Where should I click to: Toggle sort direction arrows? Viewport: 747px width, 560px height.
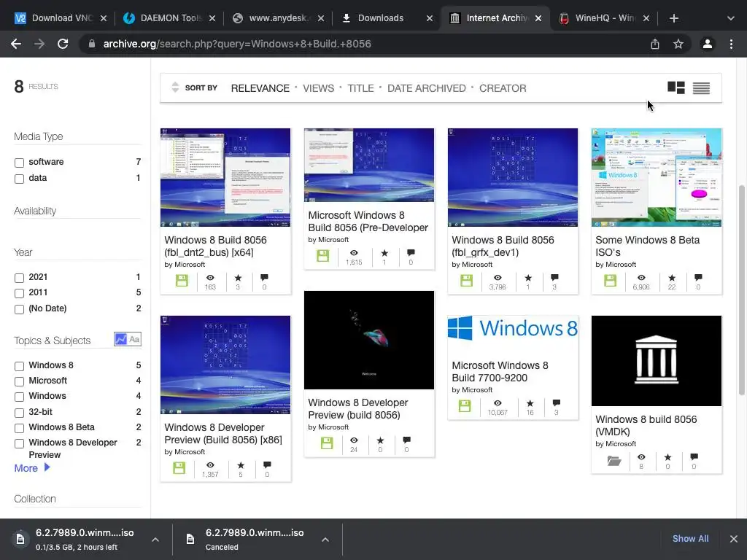tap(175, 87)
